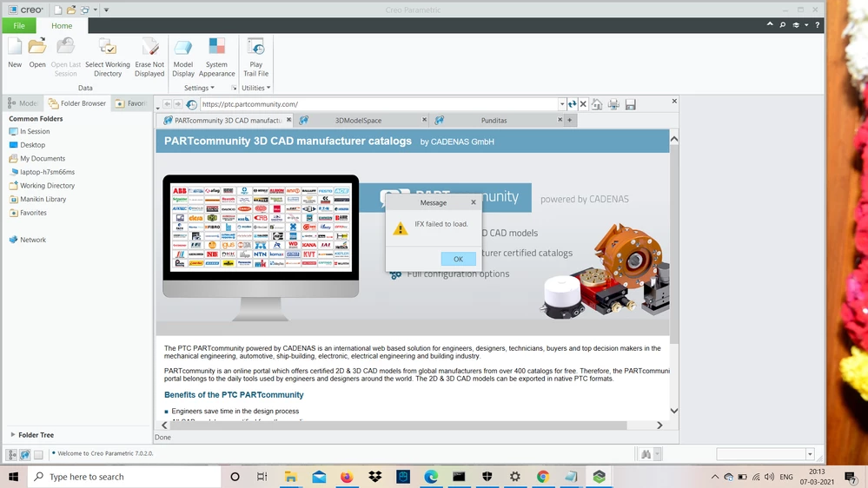The width and height of the screenshot is (868, 488).
Task: Click the browser vertical scroll down arrow
Action: click(673, 411)
